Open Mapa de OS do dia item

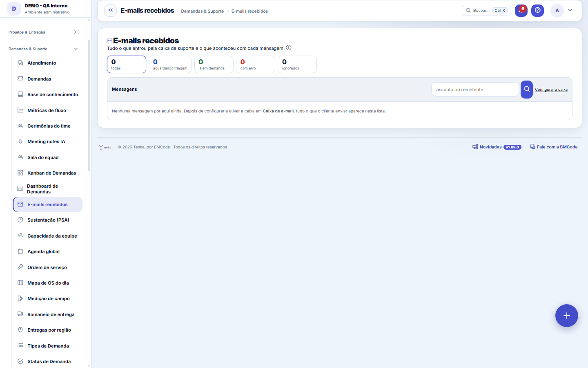coord(47,283)
